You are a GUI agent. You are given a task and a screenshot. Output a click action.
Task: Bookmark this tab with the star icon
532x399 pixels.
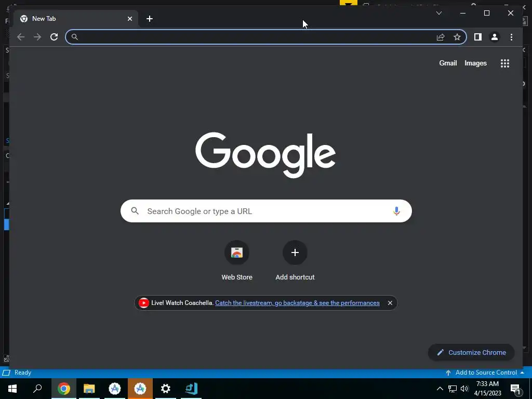pos(457,37)
